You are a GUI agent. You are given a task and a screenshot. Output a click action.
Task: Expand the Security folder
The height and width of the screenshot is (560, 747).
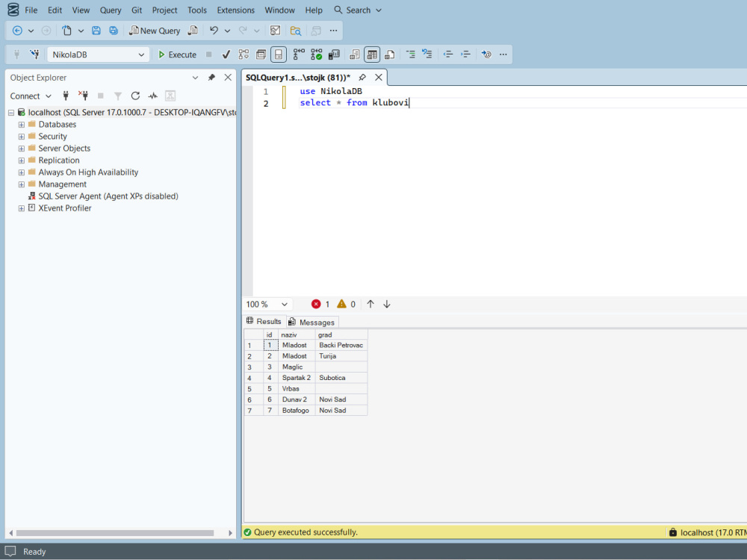tap(22, 137)
